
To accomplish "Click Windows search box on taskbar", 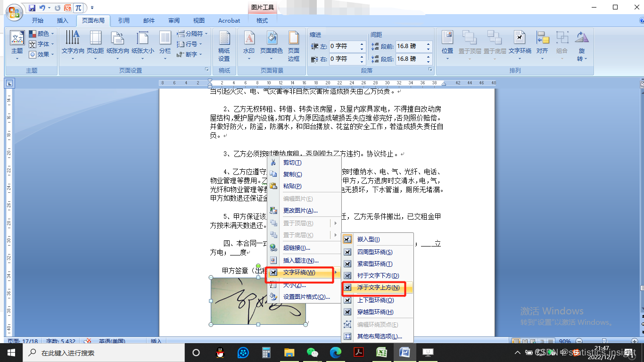I will click(x=104, y=353).
